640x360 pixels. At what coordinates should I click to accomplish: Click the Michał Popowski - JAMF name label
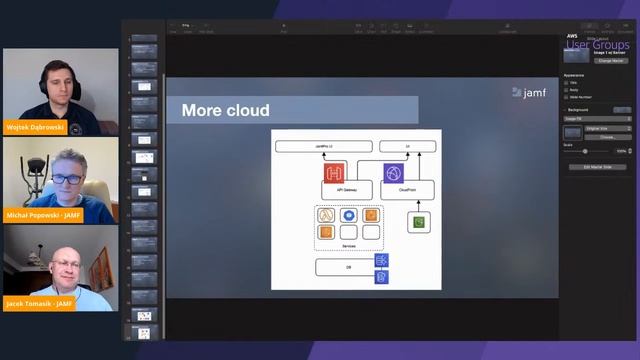[43, 215]
